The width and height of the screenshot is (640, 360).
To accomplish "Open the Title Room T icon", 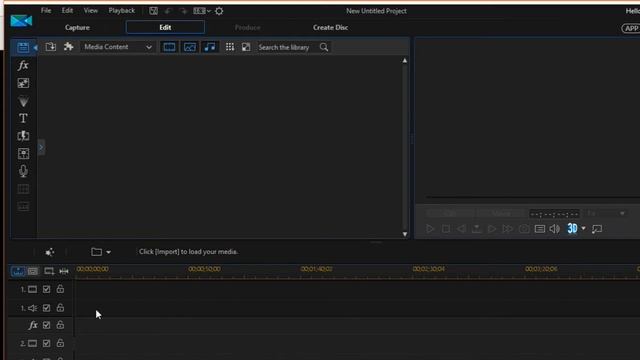I will [x=23, y=118].
